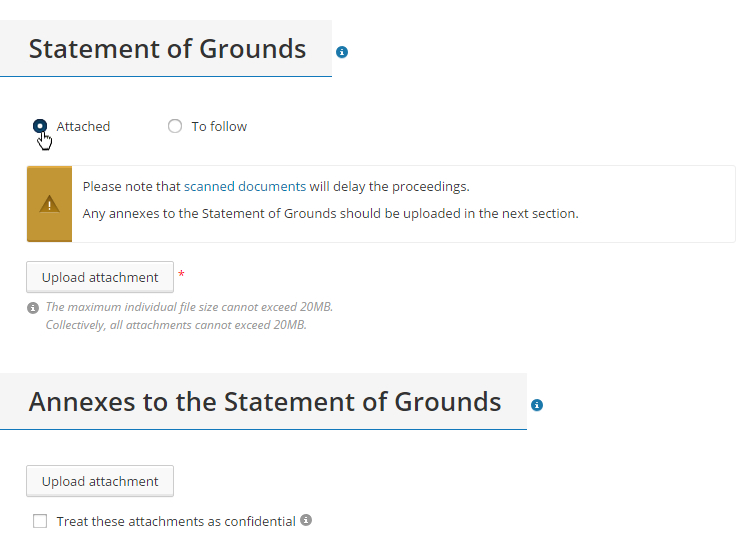Click the annexes upload notice text

pos(331,213)
